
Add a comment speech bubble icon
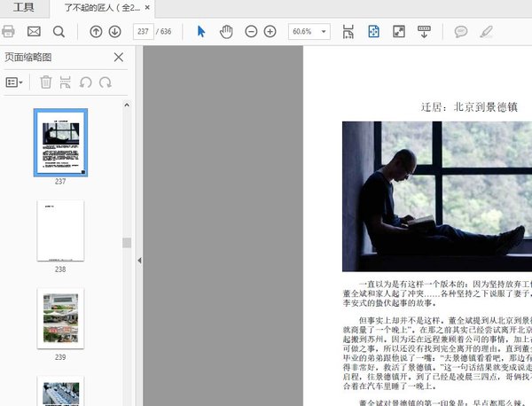(x=461, y=32)
